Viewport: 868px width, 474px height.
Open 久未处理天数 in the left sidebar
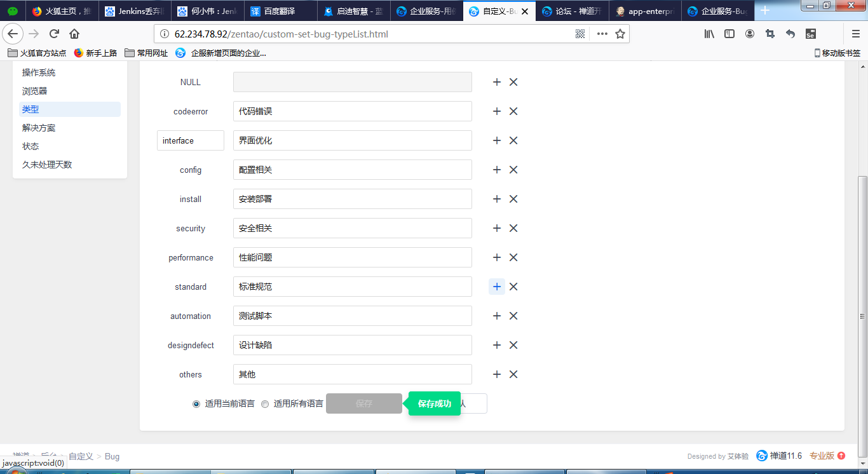pos(47,165)
